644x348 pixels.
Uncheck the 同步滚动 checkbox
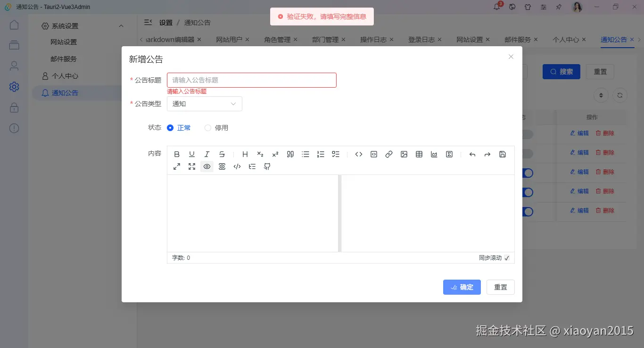[x=507, y=257]
